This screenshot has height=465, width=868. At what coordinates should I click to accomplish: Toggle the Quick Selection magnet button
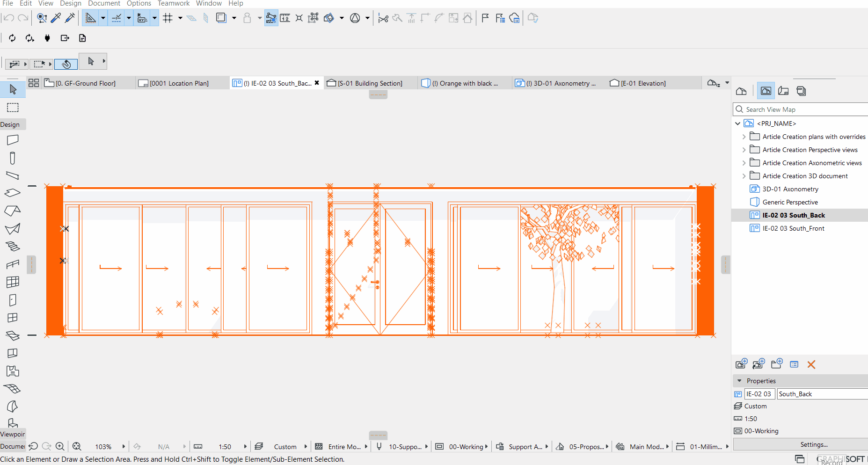point(66,64)
